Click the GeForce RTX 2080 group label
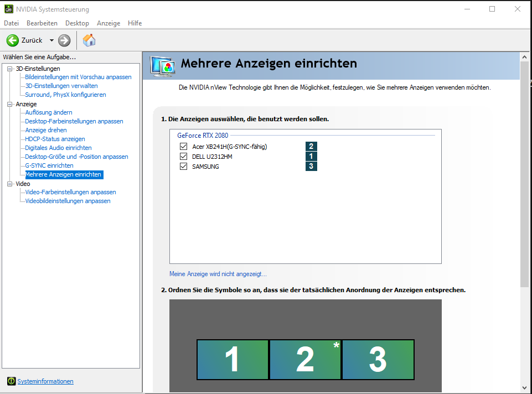Viewport: 532px width, 394px height. pos(203,135)
